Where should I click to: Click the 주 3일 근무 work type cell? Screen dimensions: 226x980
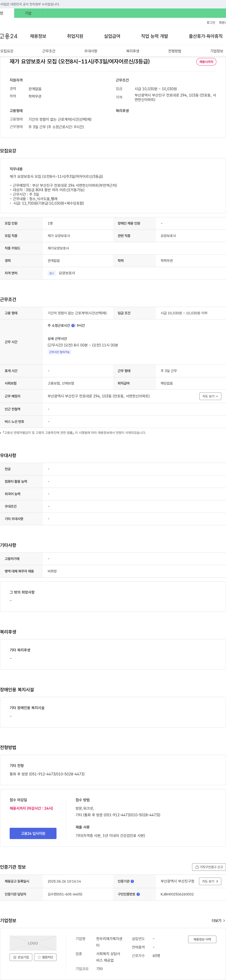coord(169,371)
